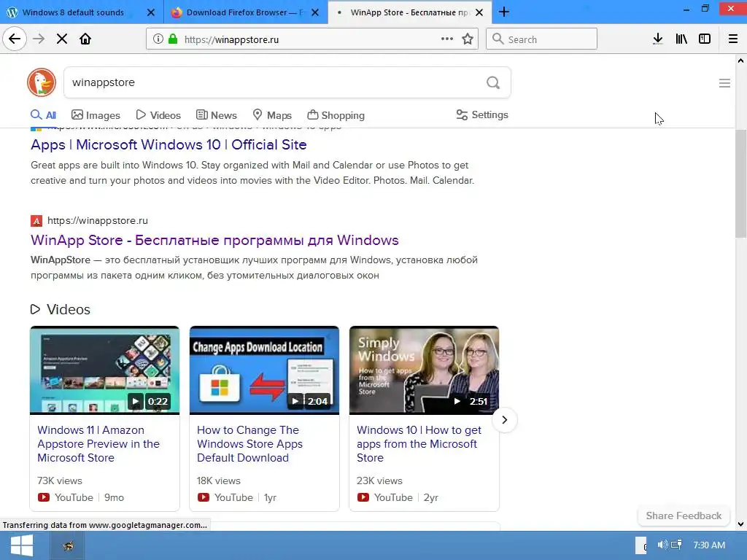Close the Windows 8 default sounds tab
Image resolution: width=747 pixels, height=560 pixels.
[x=150, y=12]
